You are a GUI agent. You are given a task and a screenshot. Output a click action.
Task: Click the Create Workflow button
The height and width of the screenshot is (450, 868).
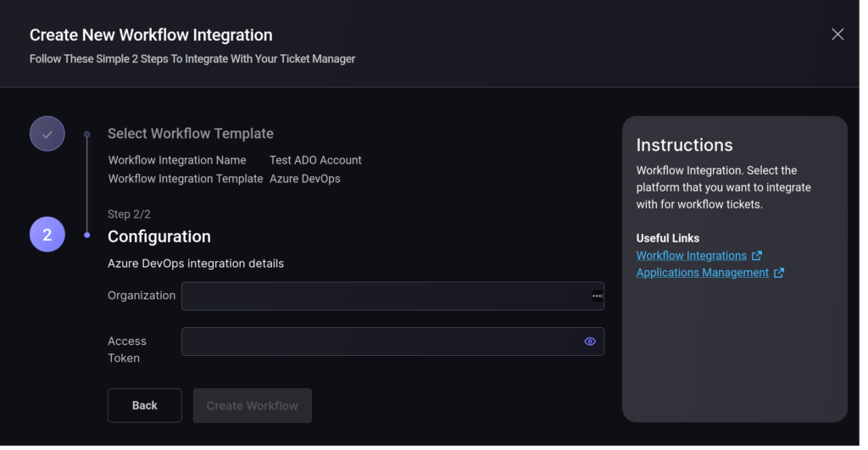click(252, 406)
